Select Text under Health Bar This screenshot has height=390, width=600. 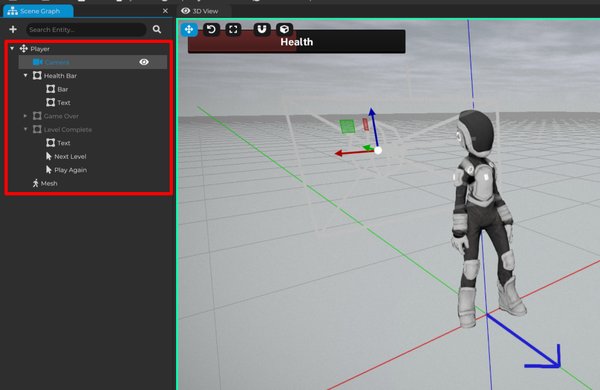64,103
